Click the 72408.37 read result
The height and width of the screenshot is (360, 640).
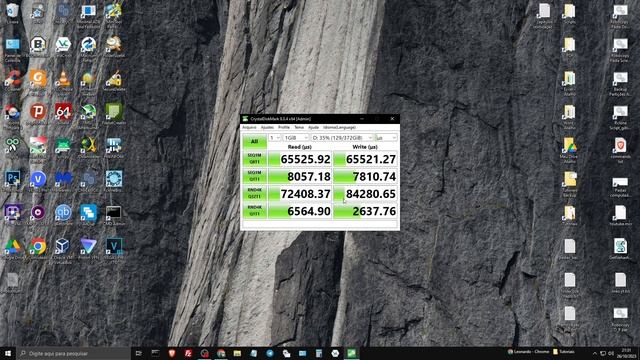[x=300, y=194]
